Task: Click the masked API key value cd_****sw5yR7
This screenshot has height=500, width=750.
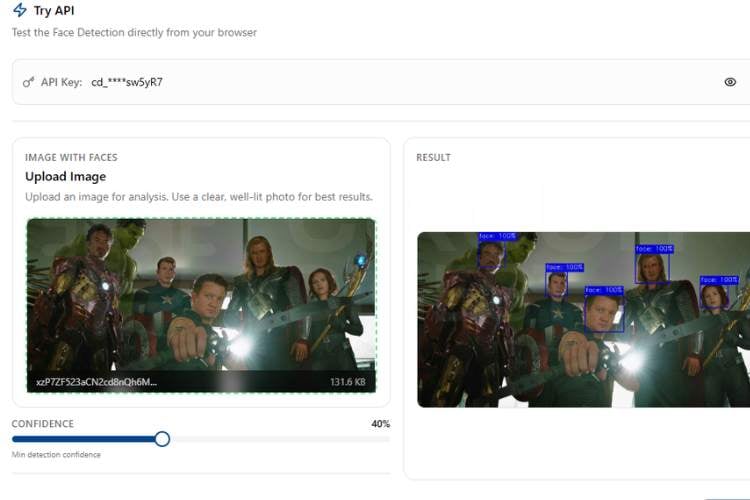Action: coord(127,82)
